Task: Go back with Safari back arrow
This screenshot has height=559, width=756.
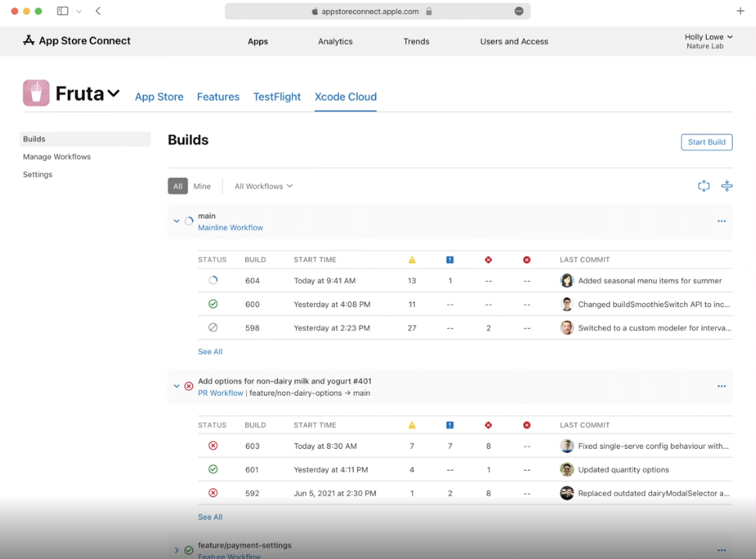Action: (x=98, y=11)
